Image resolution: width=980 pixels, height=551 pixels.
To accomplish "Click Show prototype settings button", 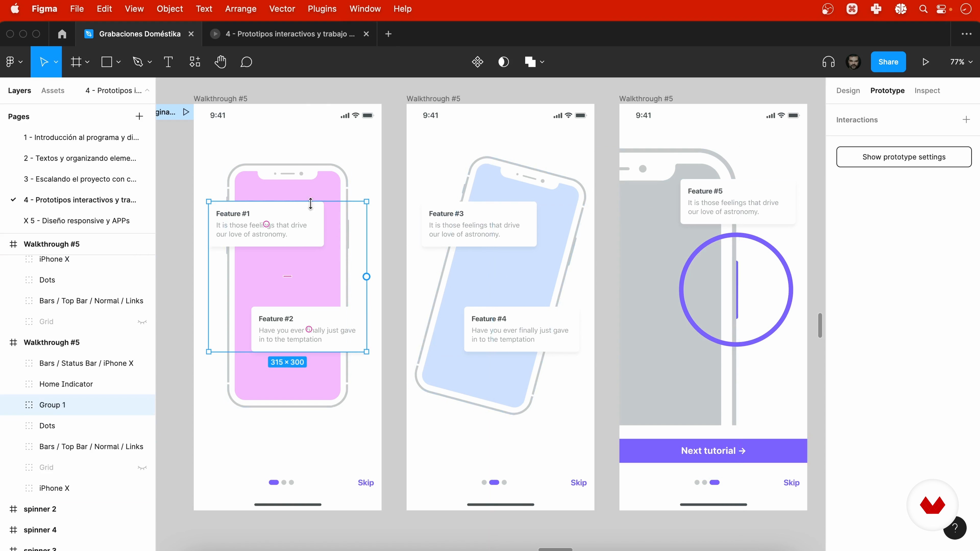I will 904,157.
